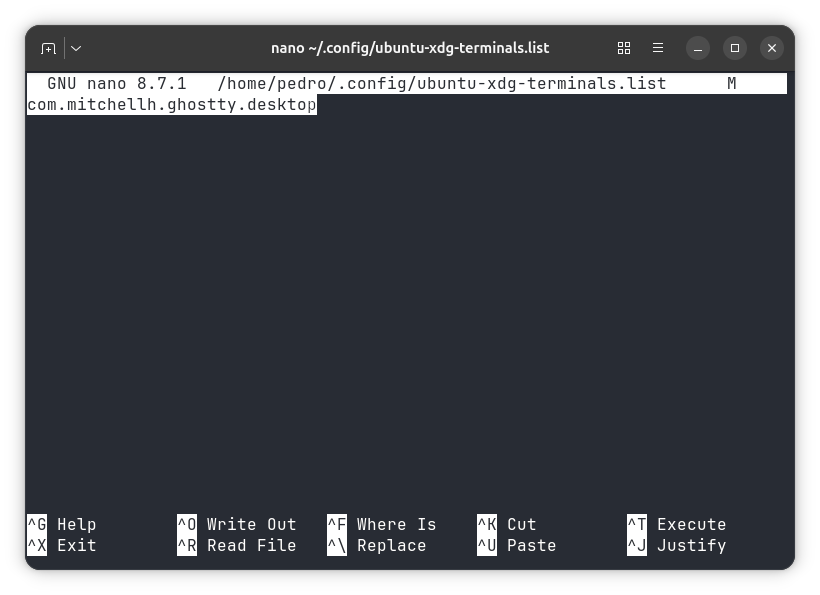Minimize the Ghostty terminal window

pyautogui.click(x=698, y=48)
